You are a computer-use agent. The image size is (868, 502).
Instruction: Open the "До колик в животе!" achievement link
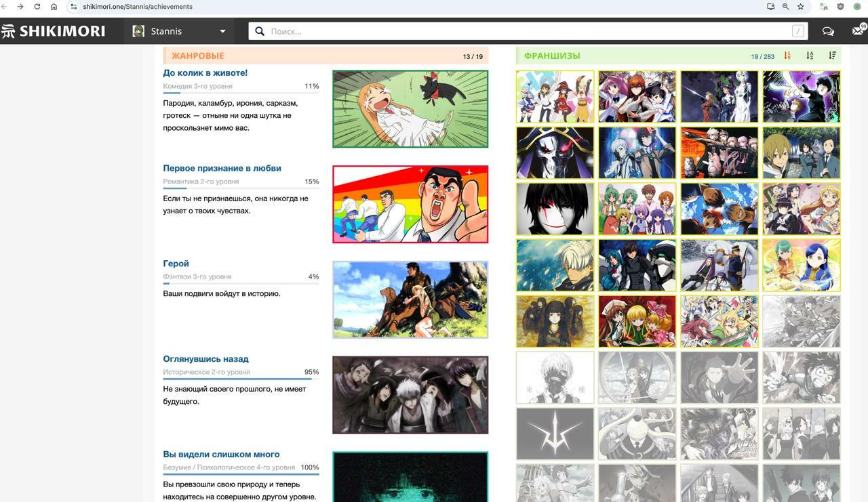point(205,73)
